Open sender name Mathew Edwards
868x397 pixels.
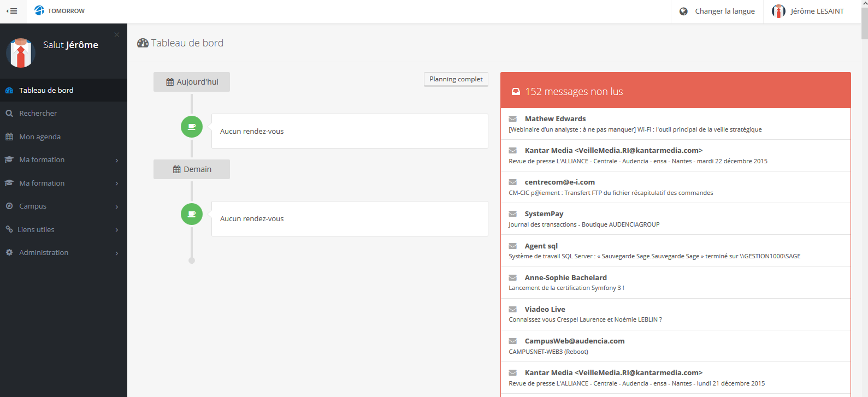pos(555,119)
